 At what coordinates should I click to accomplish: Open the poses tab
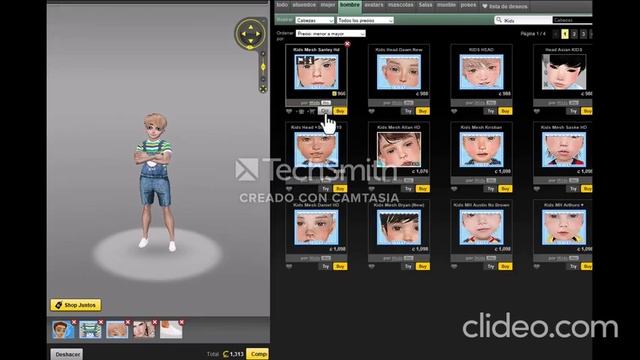(468, 5)
